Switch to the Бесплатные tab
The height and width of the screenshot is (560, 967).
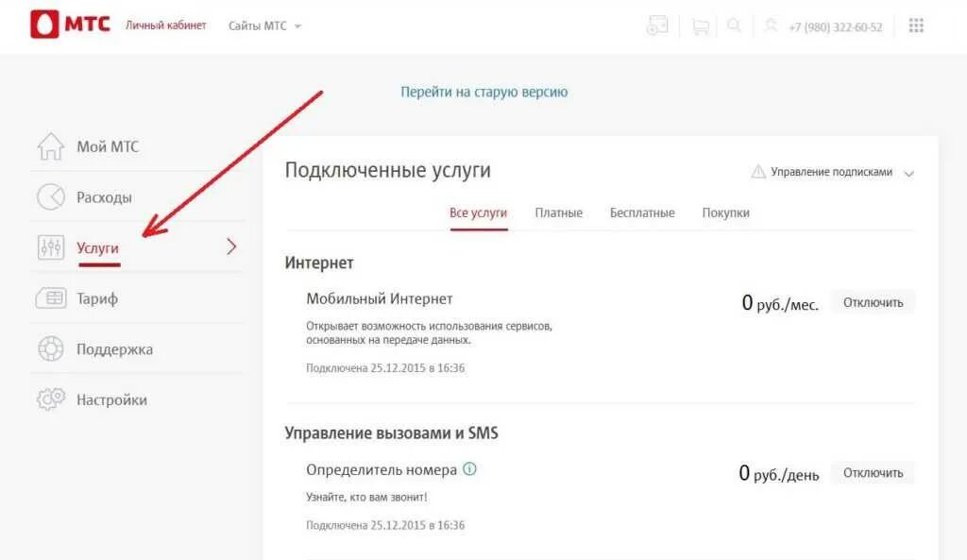click(640, 212)
